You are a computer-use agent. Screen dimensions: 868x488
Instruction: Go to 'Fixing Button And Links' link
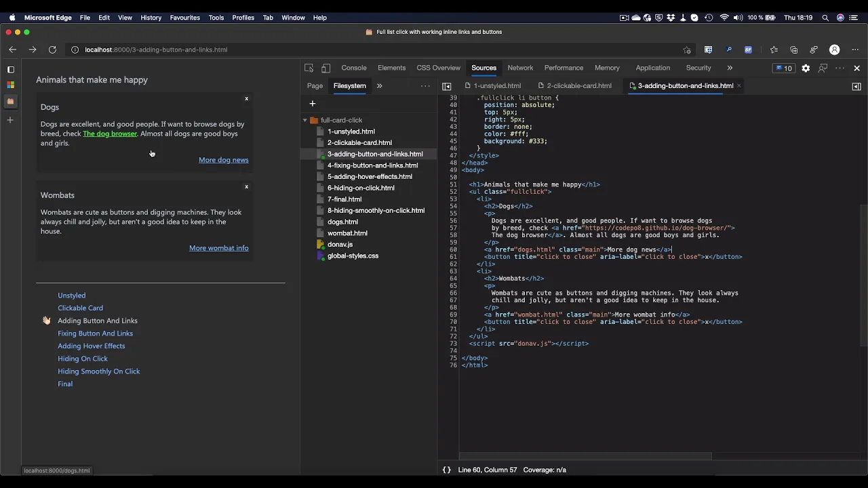pos(95,333)
